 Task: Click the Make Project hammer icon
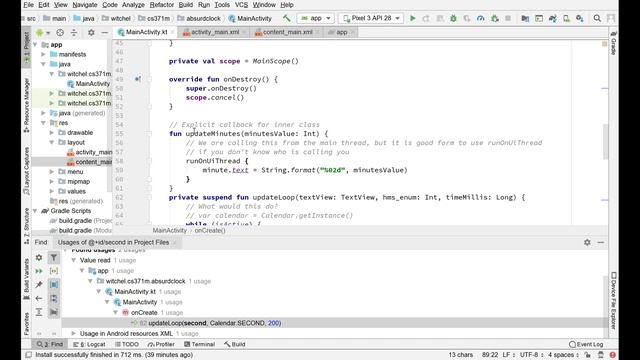(287, 18)
